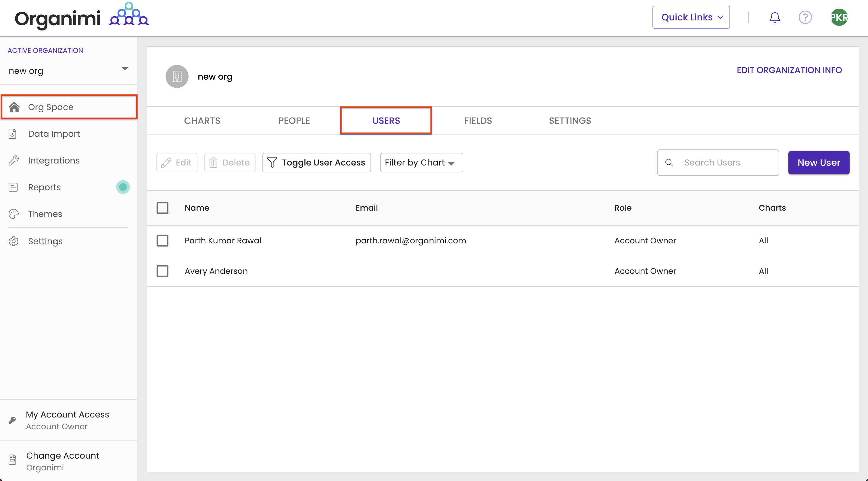
Task: Check the select-all users checkbox
Action: pos(163,208)
